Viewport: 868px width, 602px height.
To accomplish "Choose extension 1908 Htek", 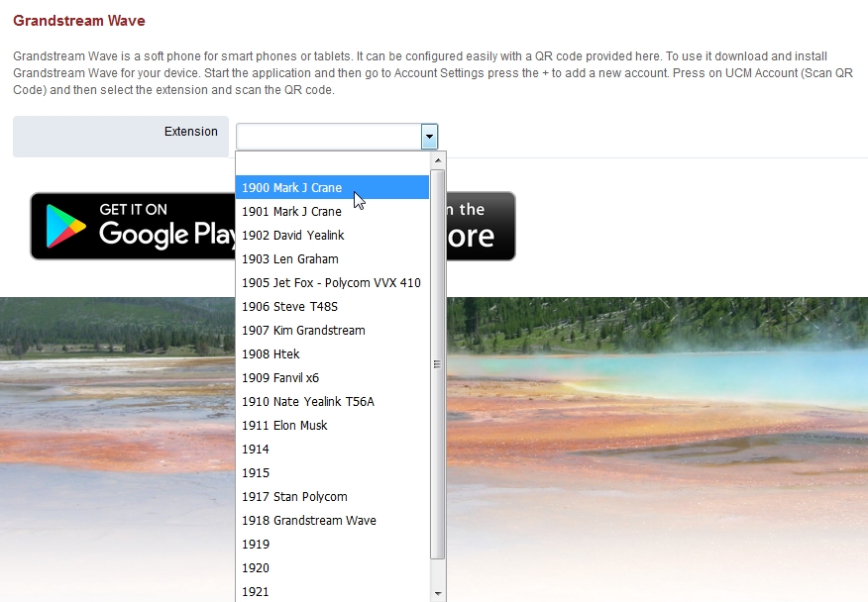I will (x=332, y=354).
